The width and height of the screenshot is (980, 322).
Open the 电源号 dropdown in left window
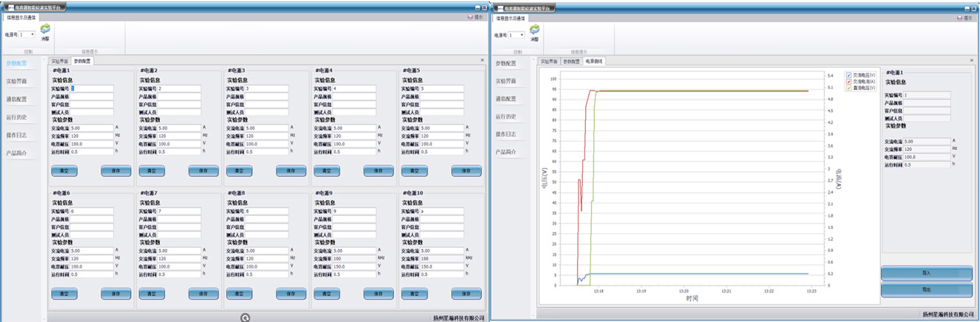[28, 34]
